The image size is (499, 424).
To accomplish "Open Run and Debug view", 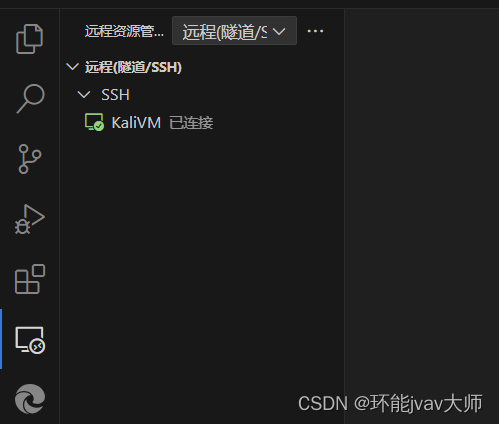I will 30,219.
